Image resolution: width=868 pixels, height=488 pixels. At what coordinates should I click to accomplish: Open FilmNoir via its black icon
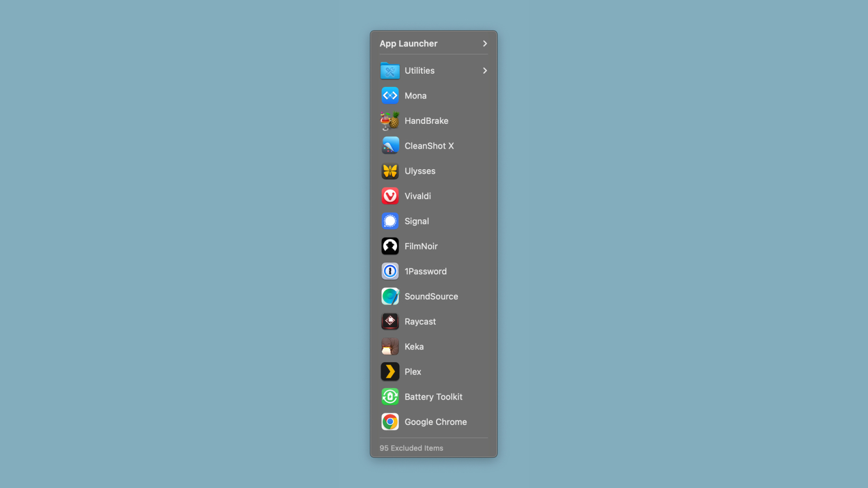(x=390, y=246)
